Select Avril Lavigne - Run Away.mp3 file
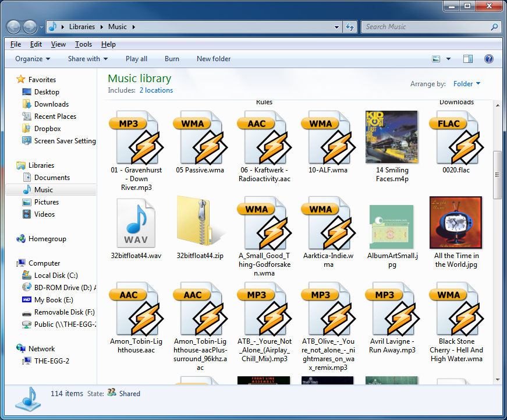Screen dimensions: 507x420 coord(392,309)
